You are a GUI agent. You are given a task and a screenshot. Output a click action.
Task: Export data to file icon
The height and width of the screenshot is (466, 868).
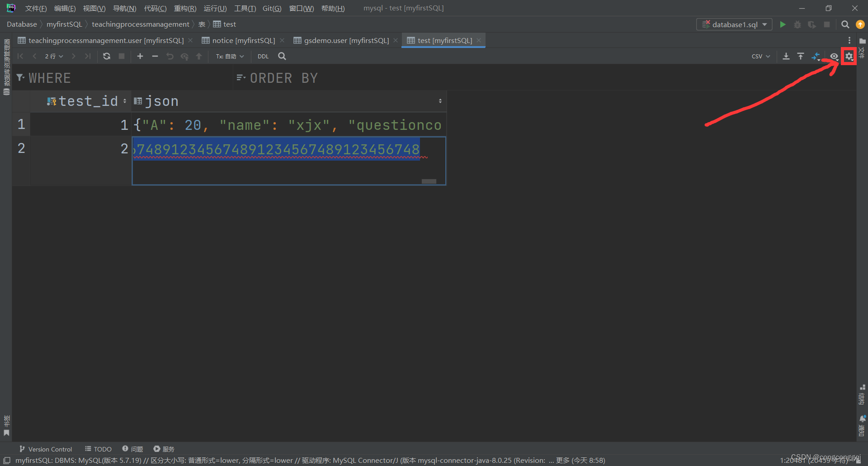[x=786, y=56]
